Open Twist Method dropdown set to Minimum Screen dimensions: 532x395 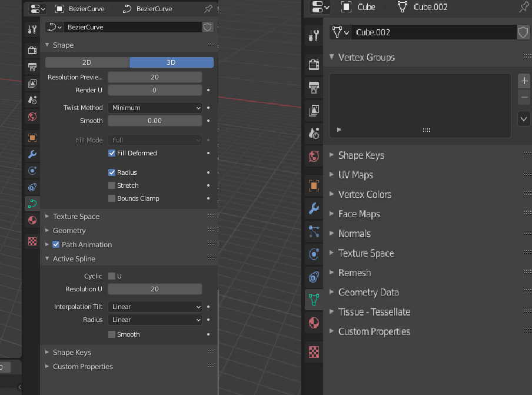point(155,108)
